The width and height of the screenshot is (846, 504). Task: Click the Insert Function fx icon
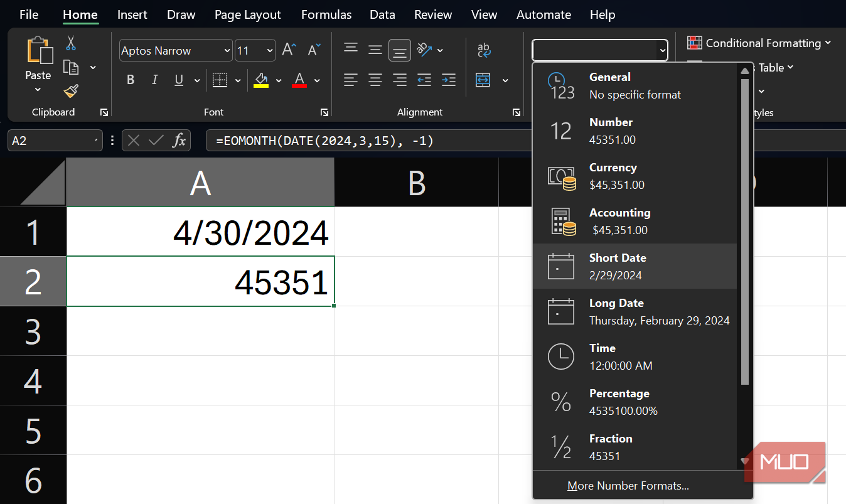pos(179,141)
